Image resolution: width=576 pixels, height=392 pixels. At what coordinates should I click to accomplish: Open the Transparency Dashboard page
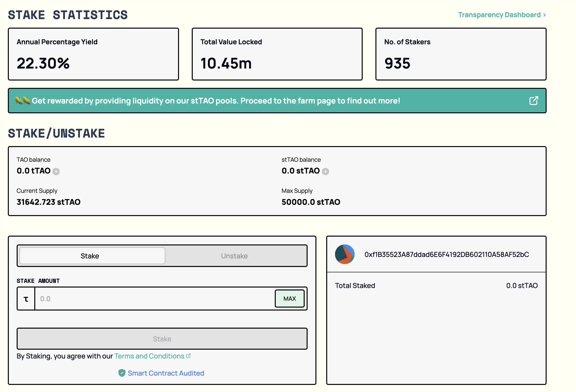click(502, 14)
